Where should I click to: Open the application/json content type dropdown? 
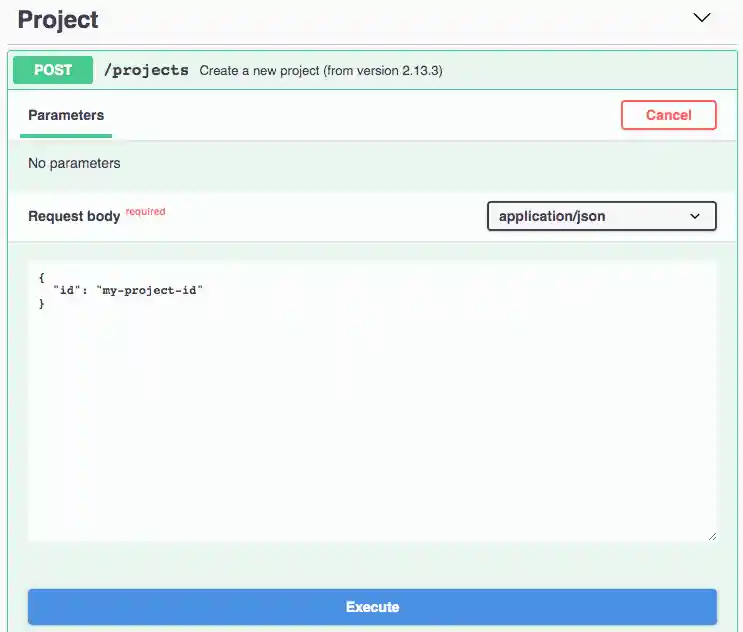602,216
